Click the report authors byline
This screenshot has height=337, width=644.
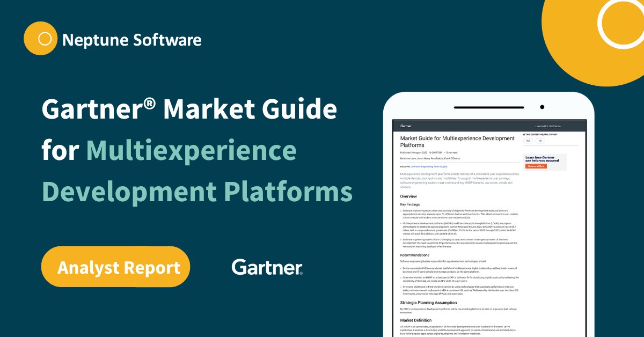pos(431,159)
